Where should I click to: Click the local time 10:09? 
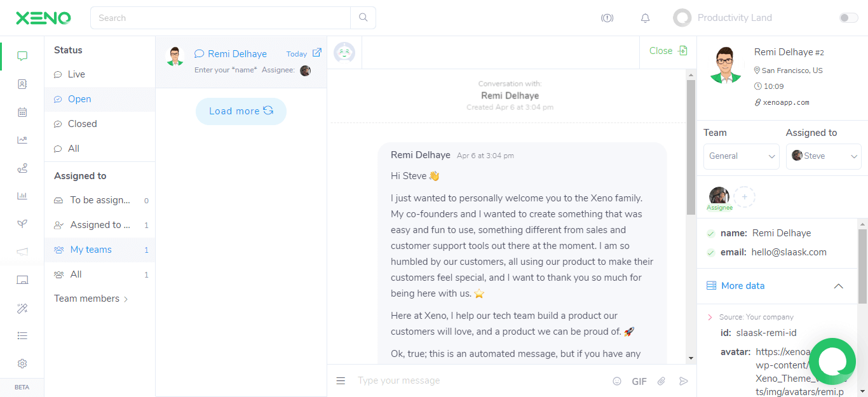(773, 86)
